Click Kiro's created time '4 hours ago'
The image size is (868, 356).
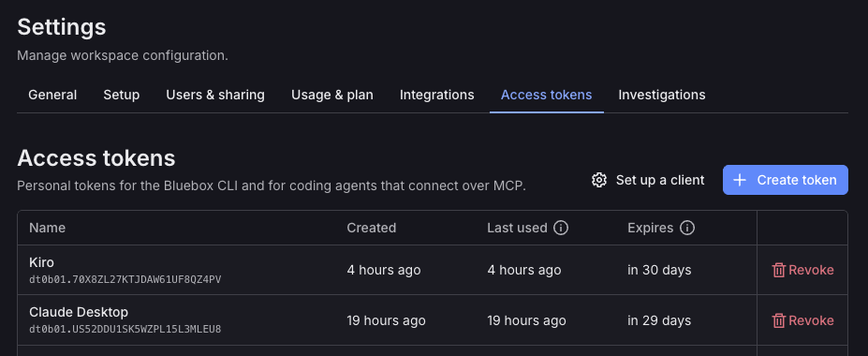pyautogui.click(x=384, y=270)
